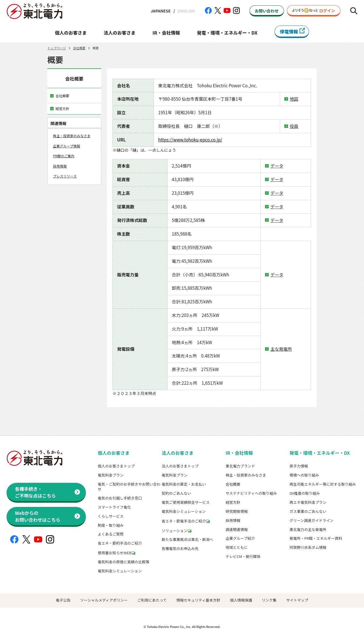Open the X (Twitter) icon in the header
364x641 pixels.
(218, 10)
